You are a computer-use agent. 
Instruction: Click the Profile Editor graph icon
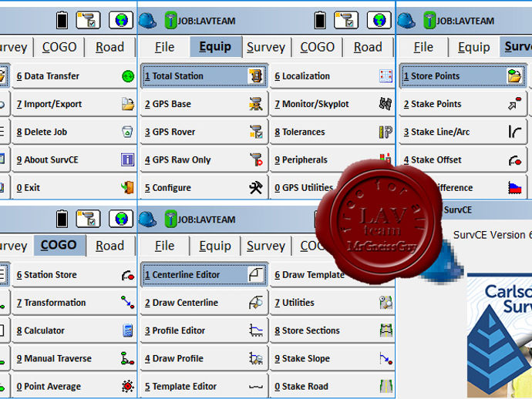click(256, 330)
